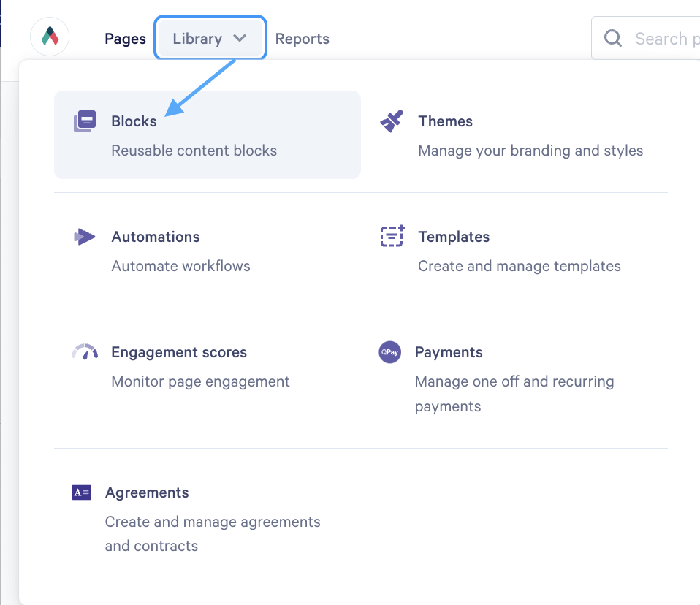The width and height of the screenshot is (700, 605).
Task: Select Automations menu entry
Action: click(208, 251)
